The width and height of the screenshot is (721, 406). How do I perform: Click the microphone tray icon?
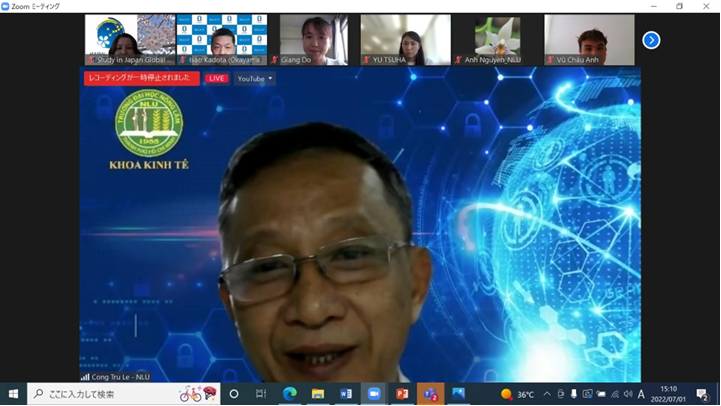[574, 394]
